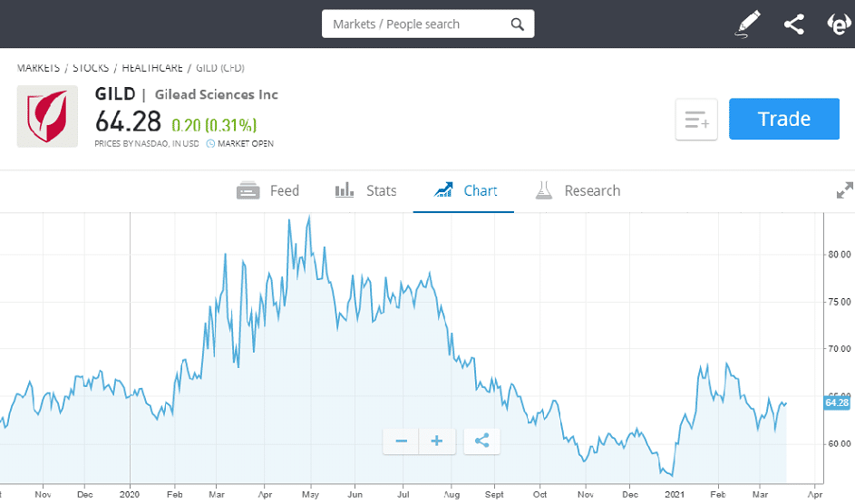Click the Apr label after Mar 2021
The width and height of the screenshot is (855, 504).
[x=814, y=494]
